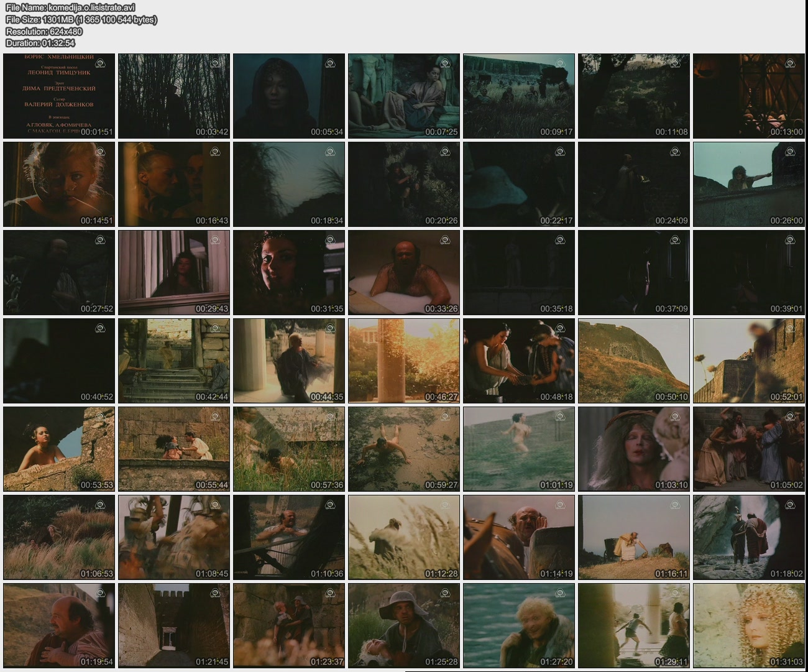Select the File Size 1301MB text
The image size is (808, 672).
point(81,19)
